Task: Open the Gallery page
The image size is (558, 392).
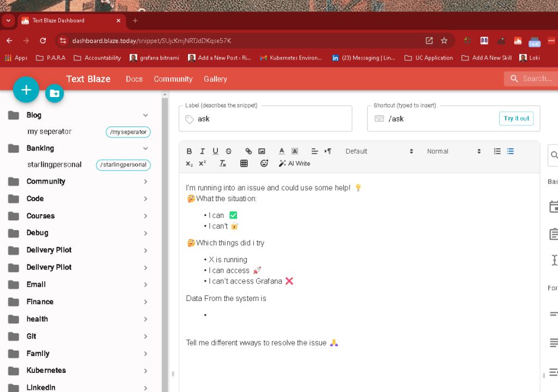Action: pyautogui.click(x=215, y=79)
